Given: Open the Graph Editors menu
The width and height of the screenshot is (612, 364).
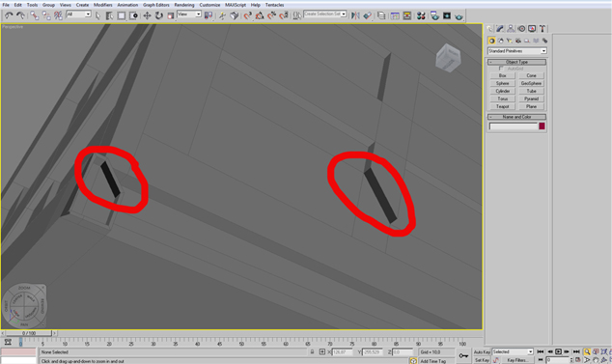Looking at the screenshot, I should 156,5.
